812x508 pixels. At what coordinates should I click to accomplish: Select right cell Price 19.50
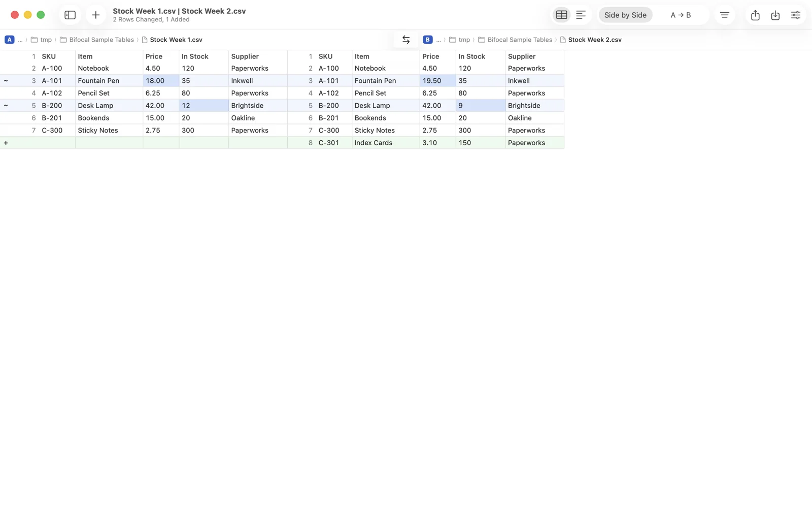pyautogui.click(x=437, y=81)
